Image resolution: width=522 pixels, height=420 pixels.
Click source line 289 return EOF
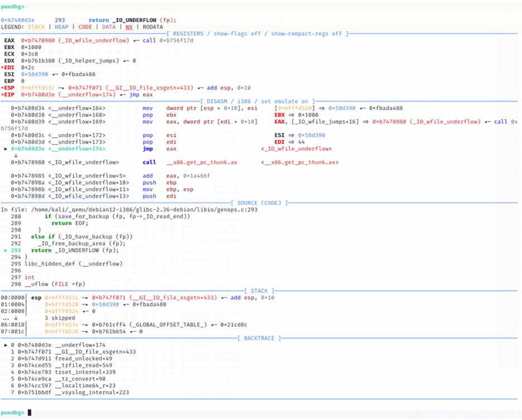click(x=50, y=223)
